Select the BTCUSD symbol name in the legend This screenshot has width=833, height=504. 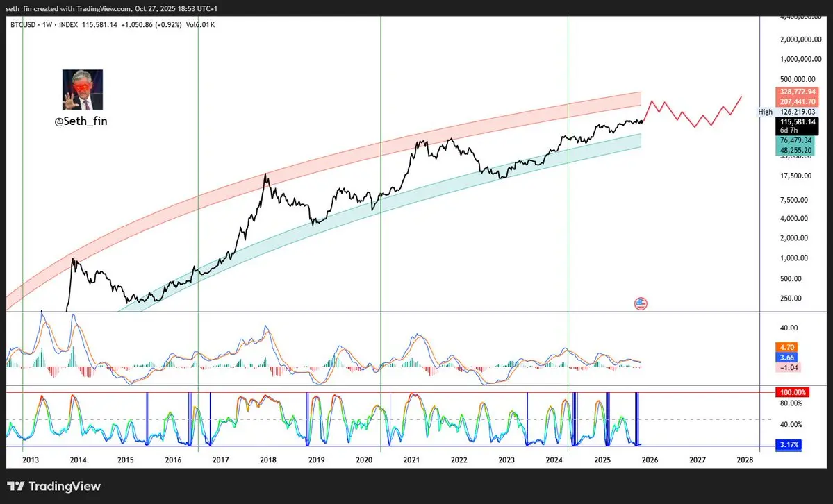[23, 24]
